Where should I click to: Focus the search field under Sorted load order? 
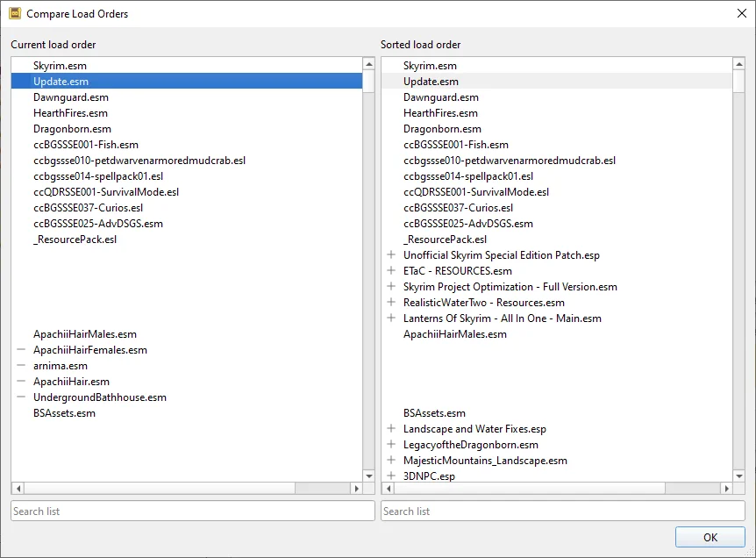pyautogui.click(x=563, y=511)
